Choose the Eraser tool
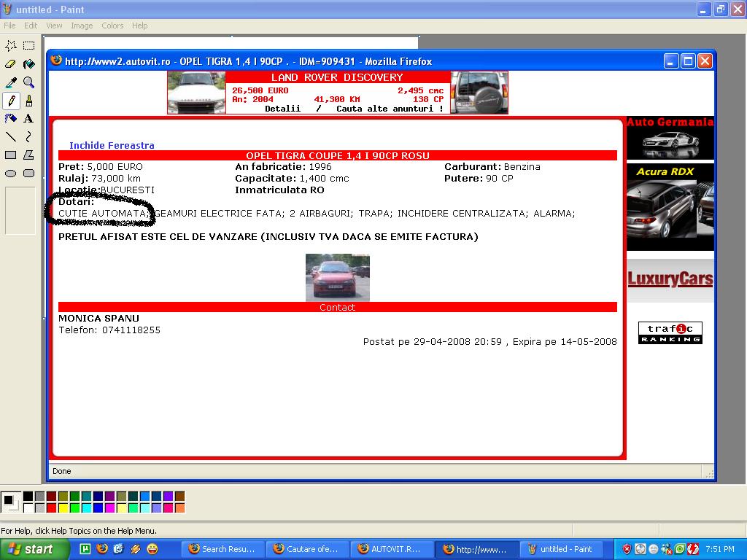This screenshot has width=747, height=560. point(10,64)
